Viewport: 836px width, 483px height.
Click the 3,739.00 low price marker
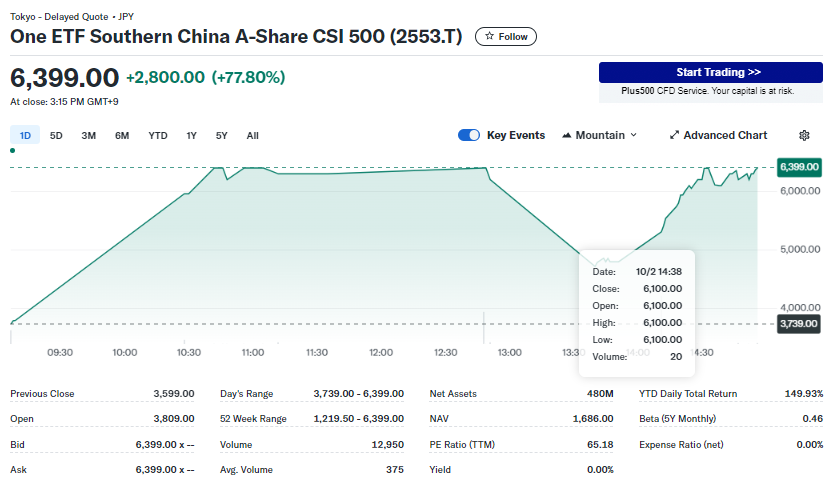pyautogui.click(x=799, y=323)
